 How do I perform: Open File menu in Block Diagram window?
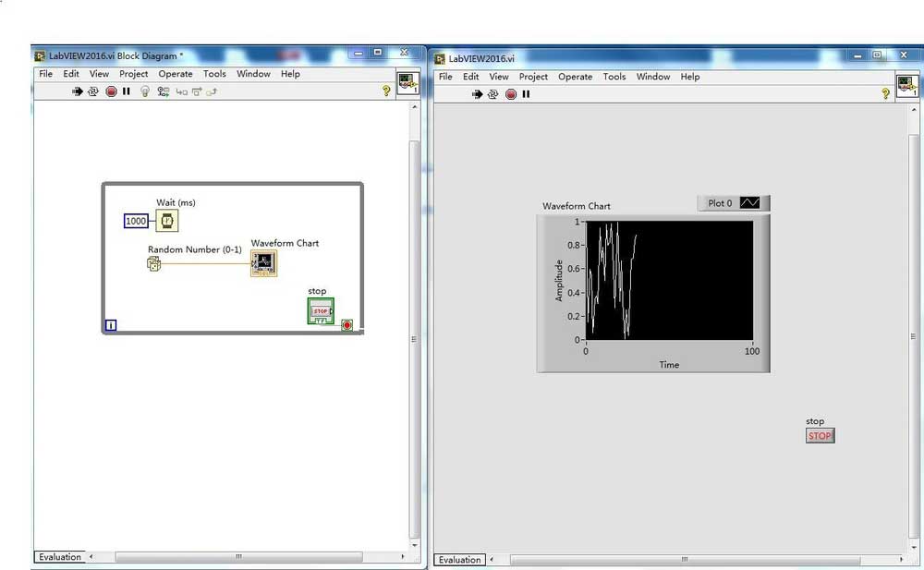tap(46, 74)
